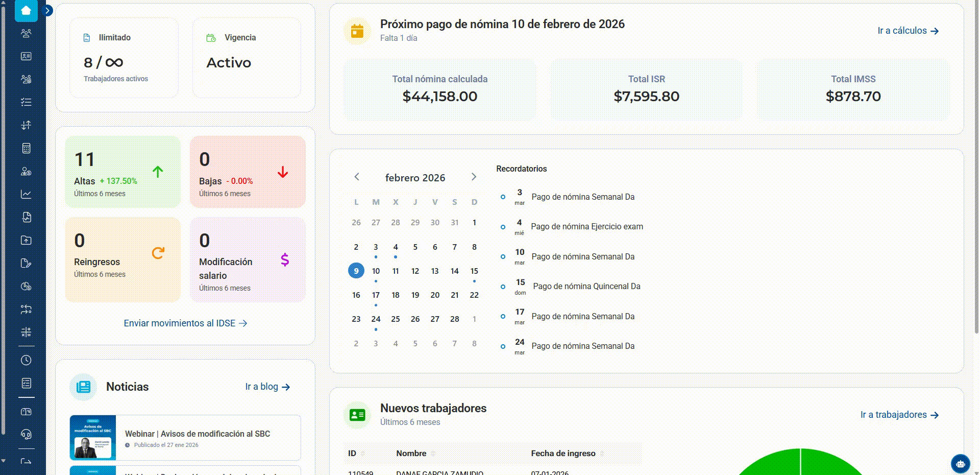The width and height of the screenshot is (980, 475).
Task: Click the Reingresos orange refresh icon
Action: pyautogui.click(x=158, y=253)
